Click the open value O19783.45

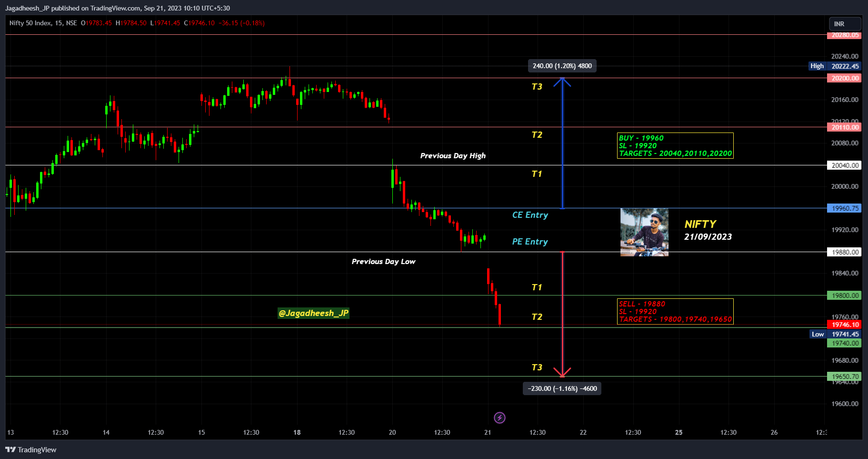pos(96,23)
